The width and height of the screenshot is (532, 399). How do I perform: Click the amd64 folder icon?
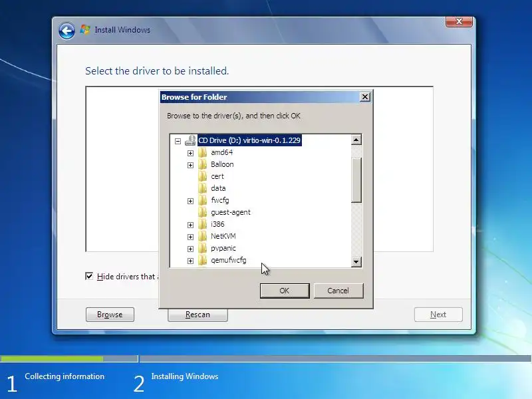203,152
